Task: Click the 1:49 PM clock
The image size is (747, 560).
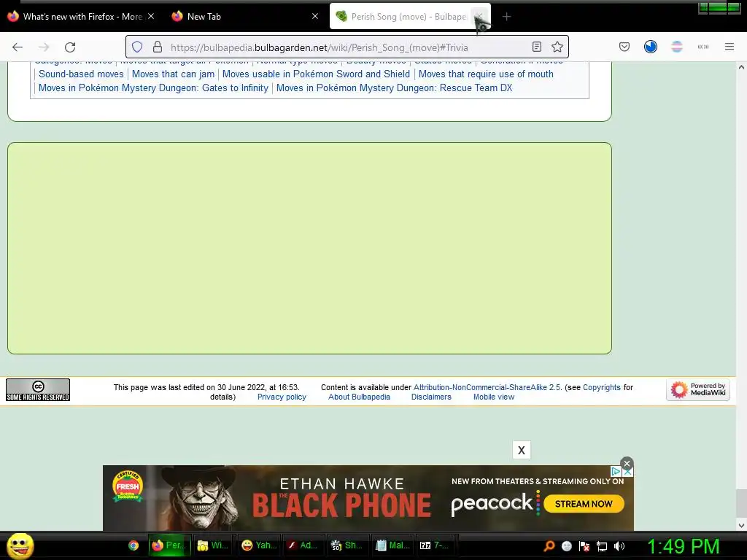Action: pos(683,547)
